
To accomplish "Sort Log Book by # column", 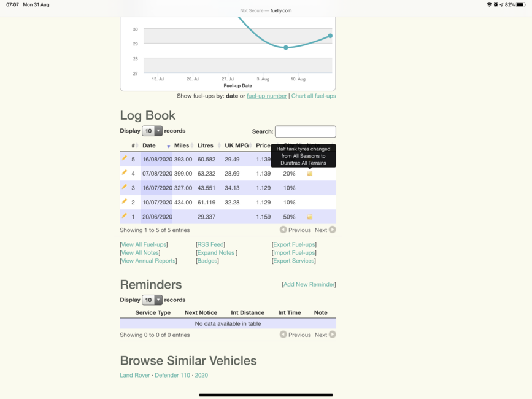I will click(135, 145).
